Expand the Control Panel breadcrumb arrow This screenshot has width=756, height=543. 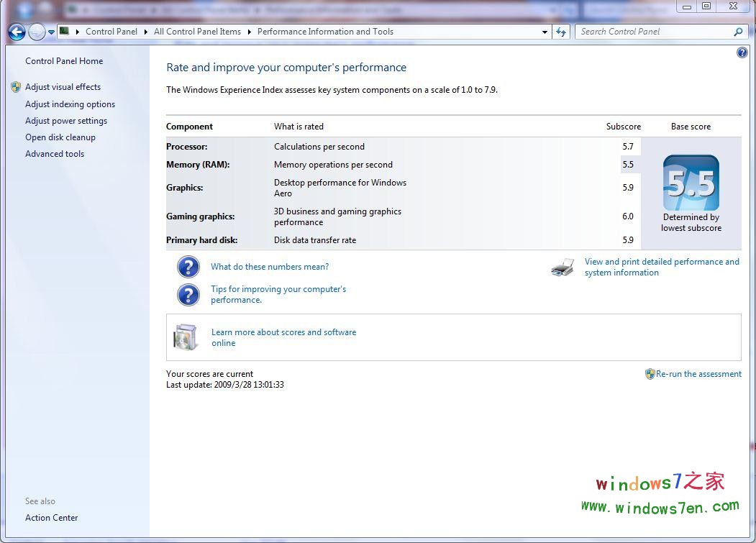pyautogui.click(x=146, y=32)
